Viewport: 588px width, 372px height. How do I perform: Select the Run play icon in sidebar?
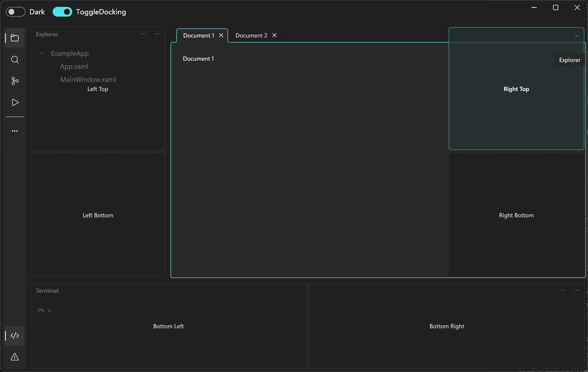coord(15,102)
